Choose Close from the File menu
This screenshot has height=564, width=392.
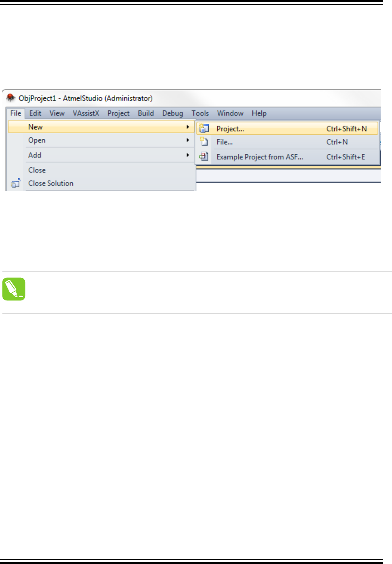(x=101, y=170)
